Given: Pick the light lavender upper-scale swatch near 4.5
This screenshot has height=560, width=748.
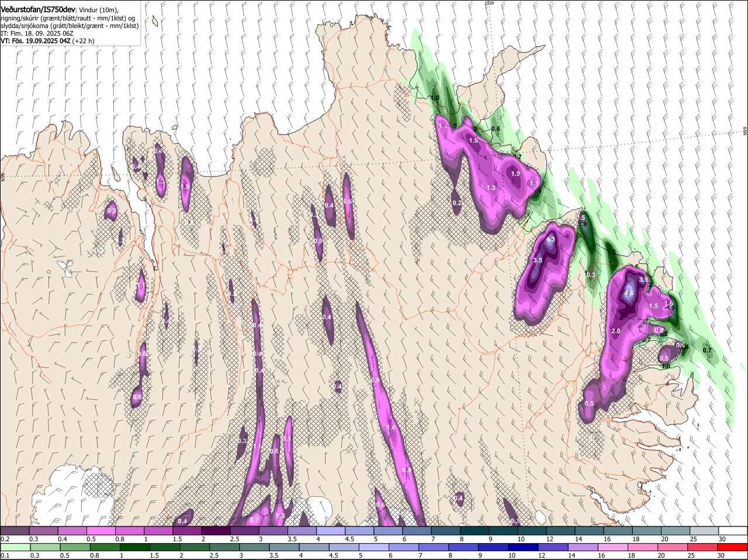Looking at the screenshot, I should (x=331, y=531).
